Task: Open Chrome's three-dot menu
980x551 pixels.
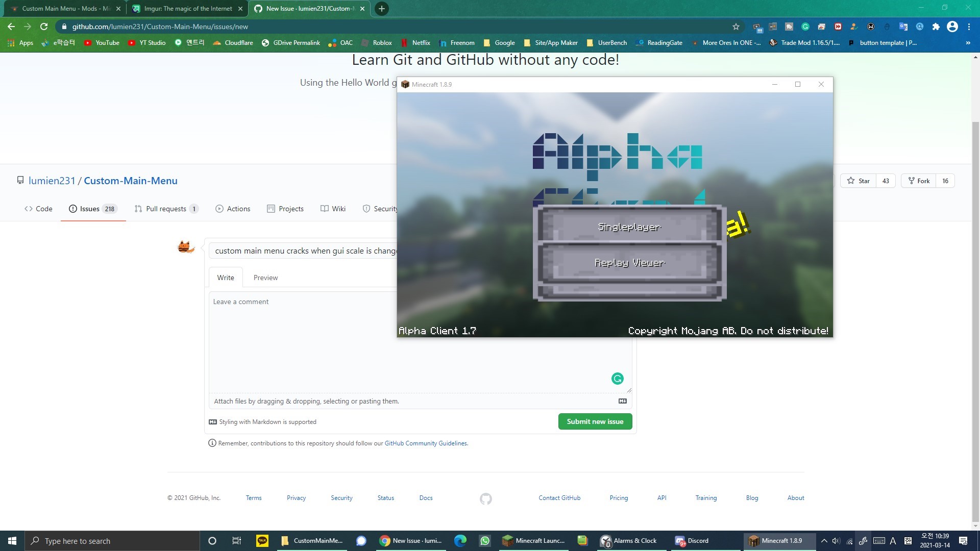Action: click(x=970, y=27)
